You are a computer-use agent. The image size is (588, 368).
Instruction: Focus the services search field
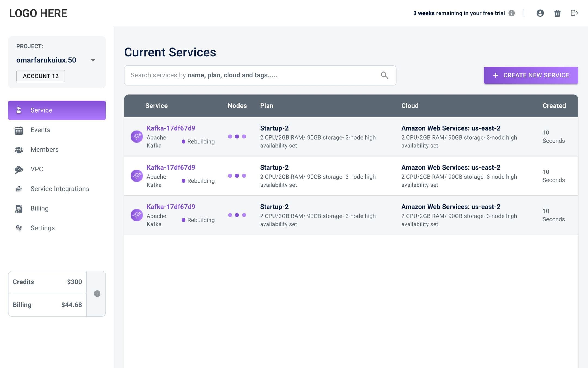pyautogui.click(x=260, y=75)
